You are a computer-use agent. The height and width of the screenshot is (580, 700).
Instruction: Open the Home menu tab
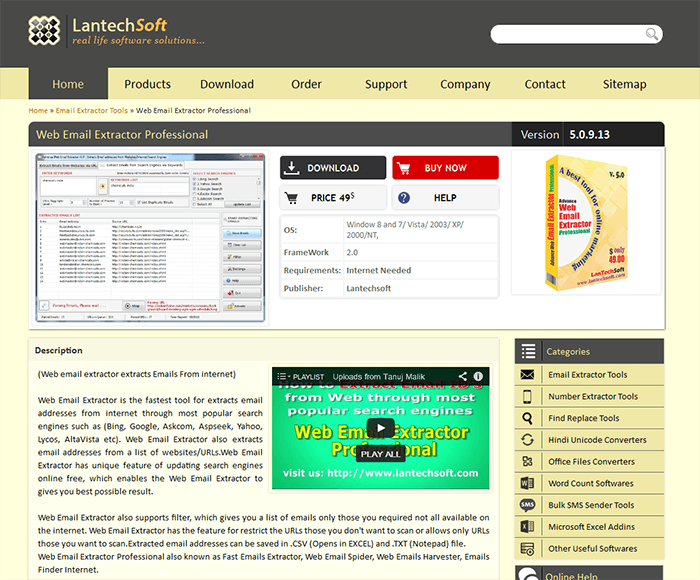68,84
